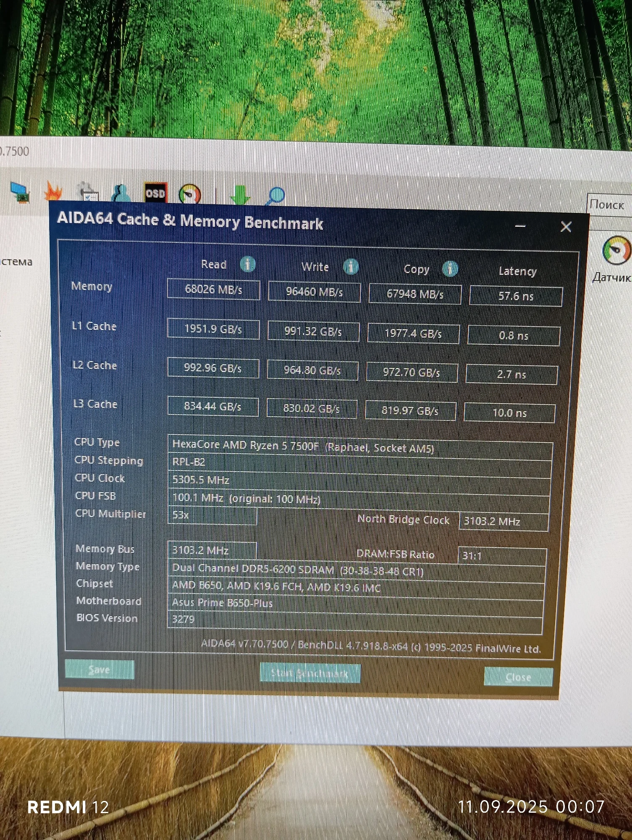
Task: Show info for the Write column
Action: click(x=351, y=267)
